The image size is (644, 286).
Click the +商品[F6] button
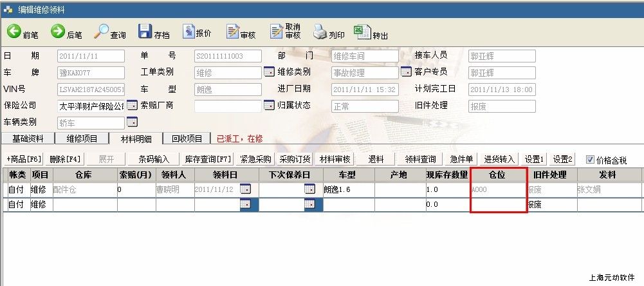point(24,159)
